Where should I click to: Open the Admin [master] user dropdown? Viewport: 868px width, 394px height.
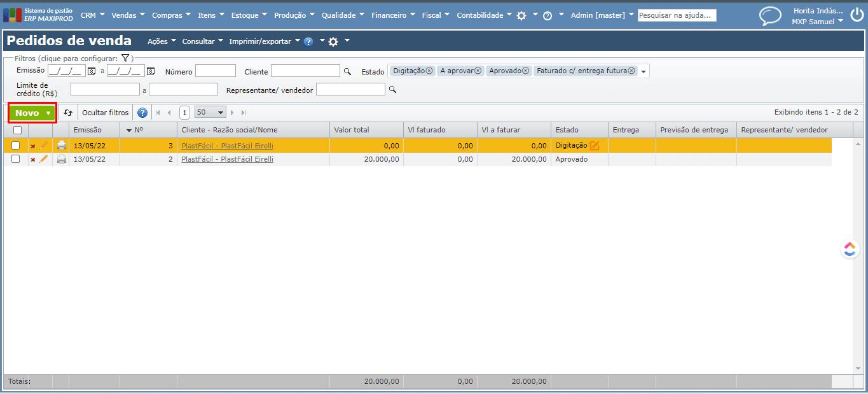(602, 15)
